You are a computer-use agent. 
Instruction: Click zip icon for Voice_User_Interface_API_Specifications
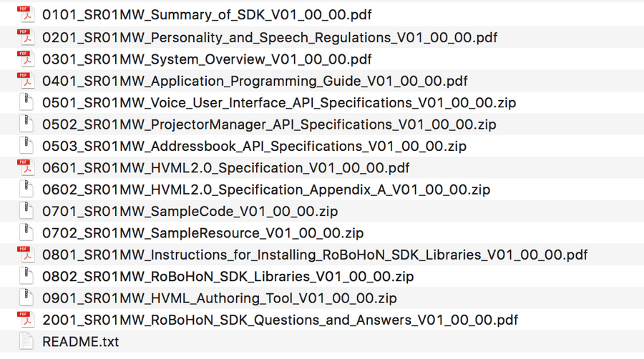point(26,102)
